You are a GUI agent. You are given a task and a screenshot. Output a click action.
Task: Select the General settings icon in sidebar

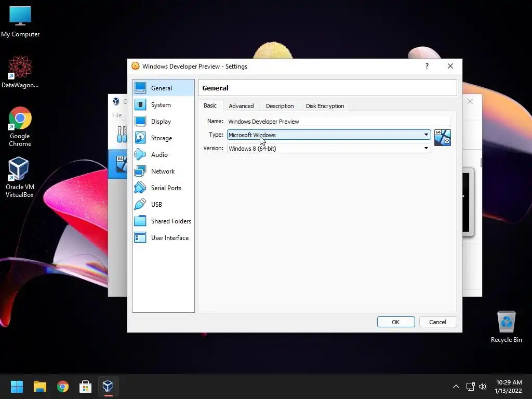140,88
